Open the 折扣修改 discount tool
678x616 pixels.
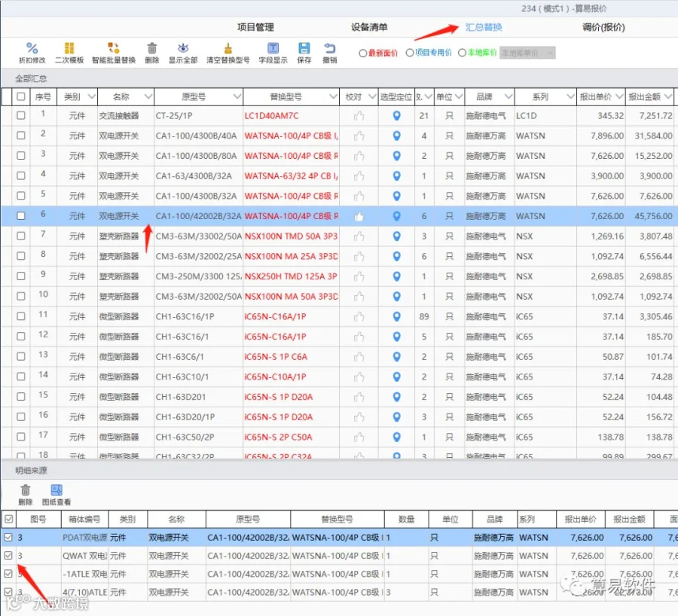coord(32,53)
